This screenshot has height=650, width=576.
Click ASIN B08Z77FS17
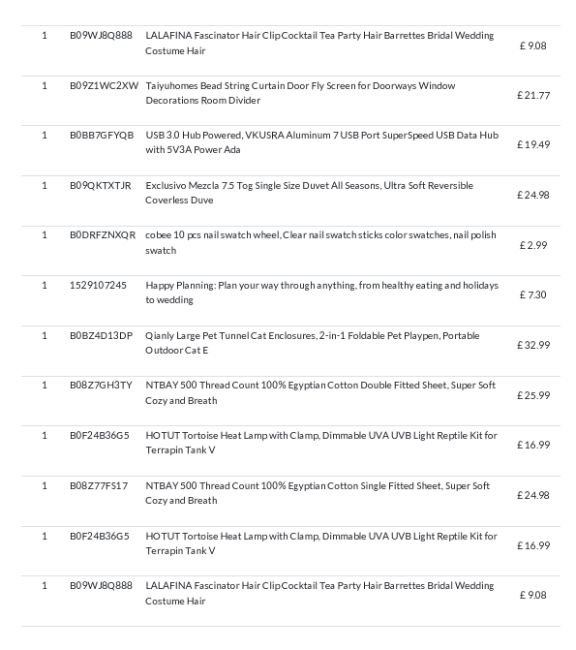pos(99,485)
